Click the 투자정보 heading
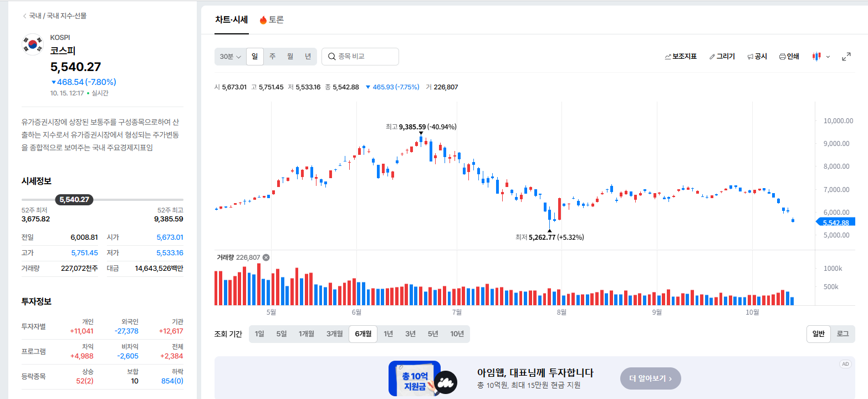 [x=37, y=301]
